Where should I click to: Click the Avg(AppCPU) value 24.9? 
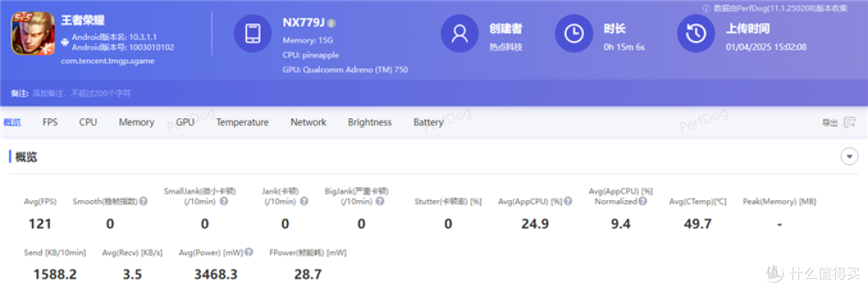[534, 223]
